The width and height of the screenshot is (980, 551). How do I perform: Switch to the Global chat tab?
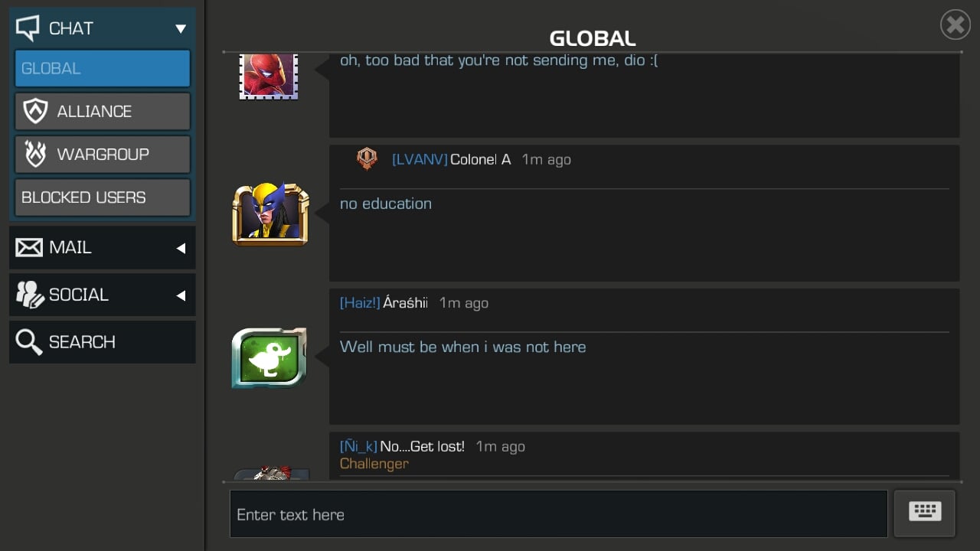103,68
